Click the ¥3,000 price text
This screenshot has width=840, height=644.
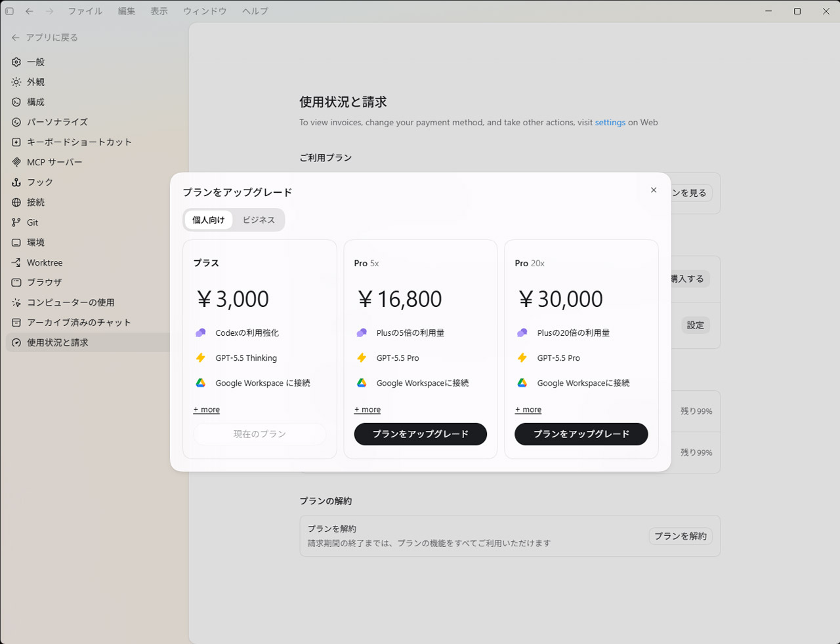233,299
